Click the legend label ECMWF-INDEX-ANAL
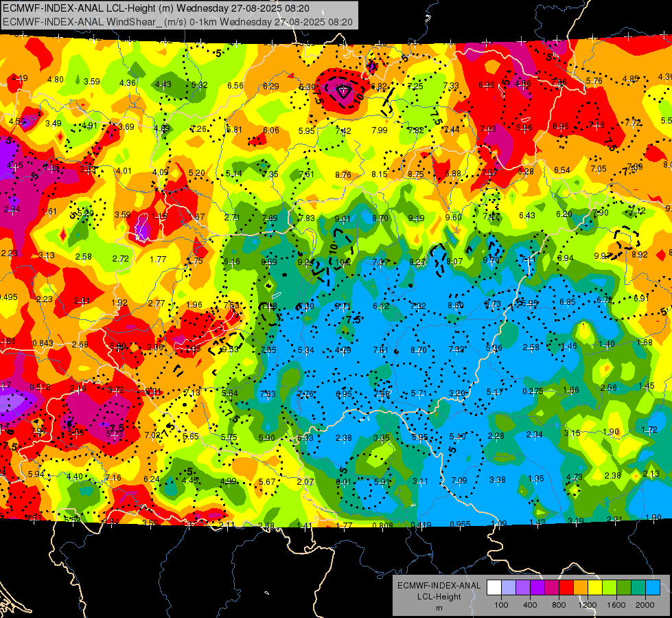672x618 pixels. point(439,586)
